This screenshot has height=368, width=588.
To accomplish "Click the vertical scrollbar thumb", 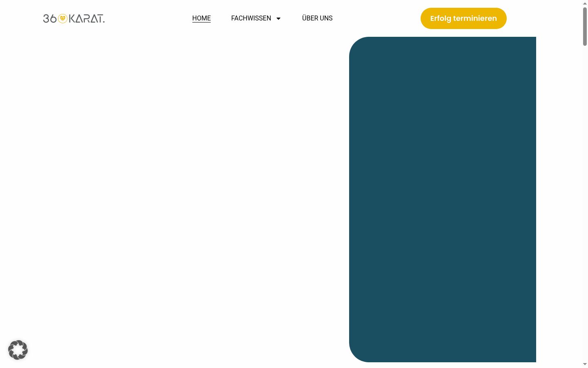I will 585,26.
